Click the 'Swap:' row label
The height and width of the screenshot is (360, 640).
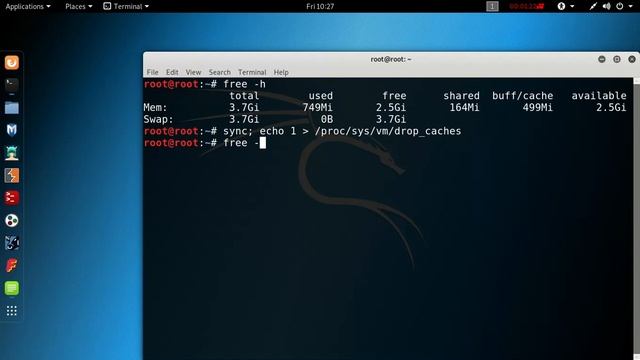tap(158, 120)
